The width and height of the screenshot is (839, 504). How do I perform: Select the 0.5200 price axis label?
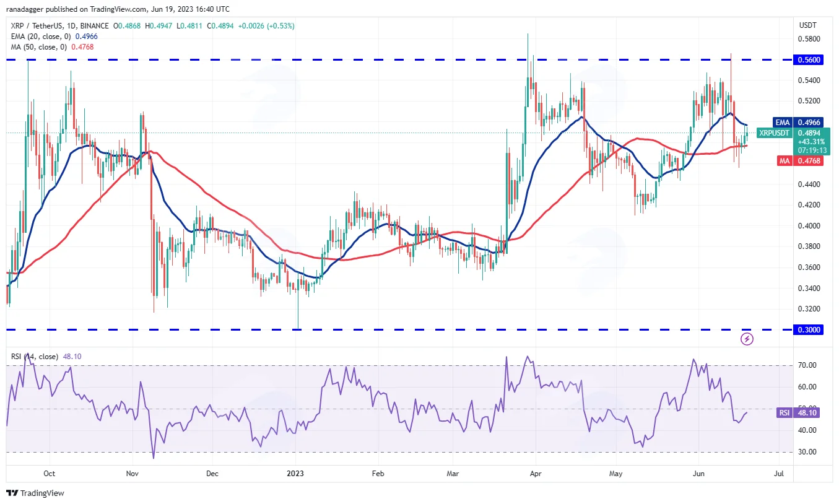pos(811,101)
